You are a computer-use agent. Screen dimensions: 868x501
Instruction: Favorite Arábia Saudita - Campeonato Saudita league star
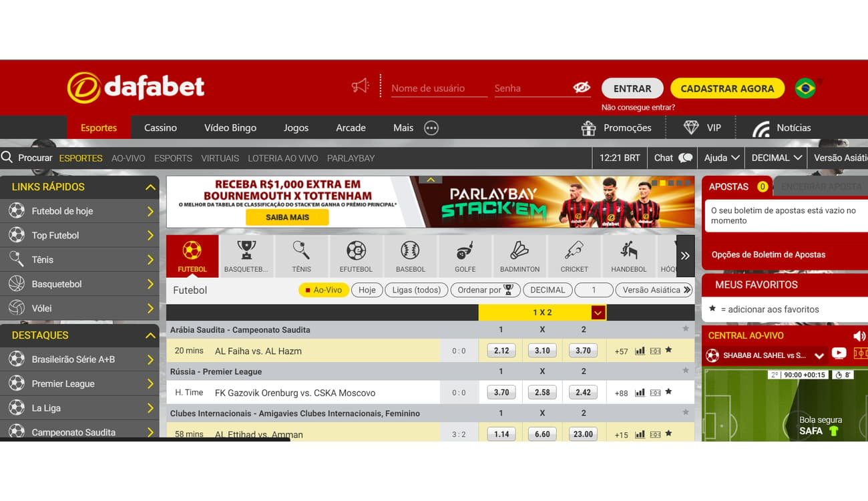click(x=685, y=329)
